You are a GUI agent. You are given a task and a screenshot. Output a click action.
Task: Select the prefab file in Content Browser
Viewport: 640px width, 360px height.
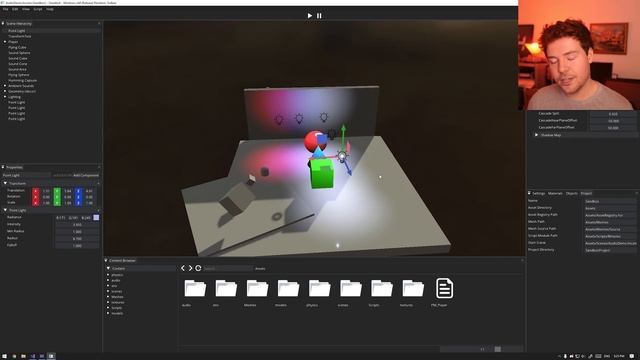tap(444, 289)
